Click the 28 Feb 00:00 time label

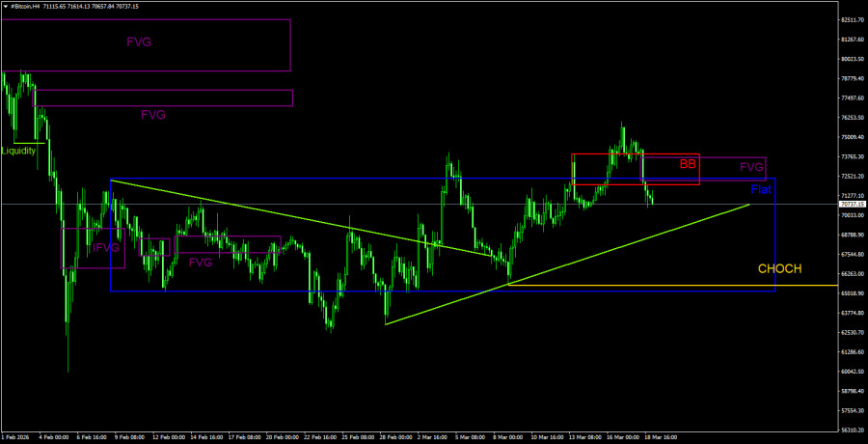pyautogui.click(x=393, y=437)
